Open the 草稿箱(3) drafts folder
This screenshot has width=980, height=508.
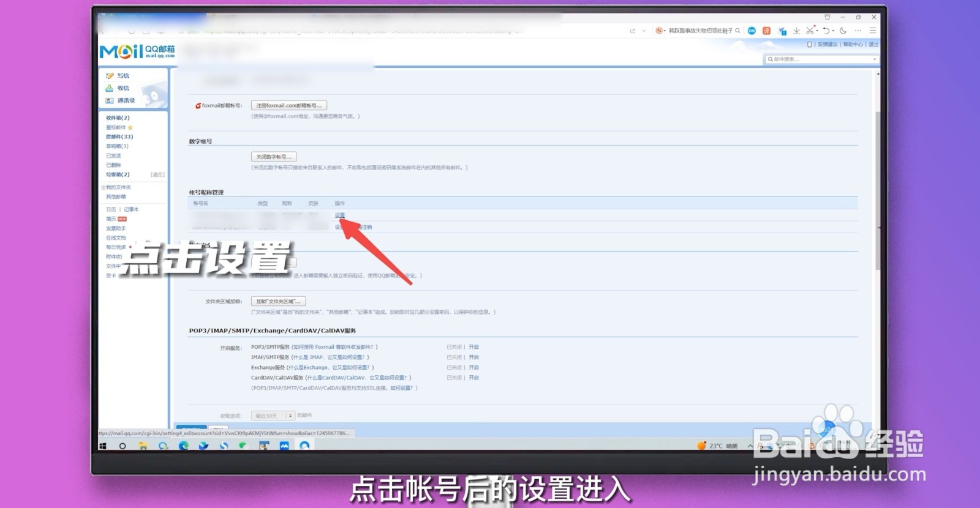(x=117, y=146)
